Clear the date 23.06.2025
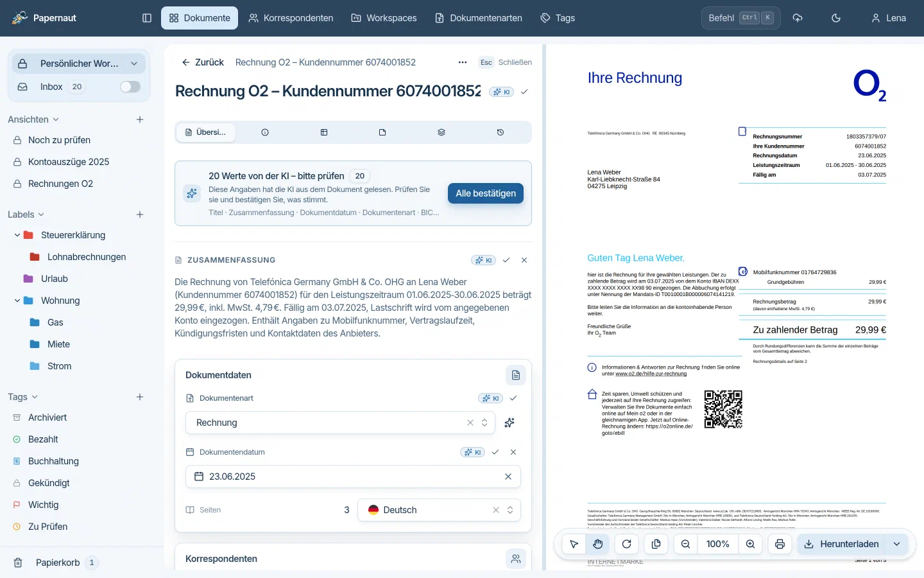The width and height of the screenshot is (924, 578). point(508,477)
